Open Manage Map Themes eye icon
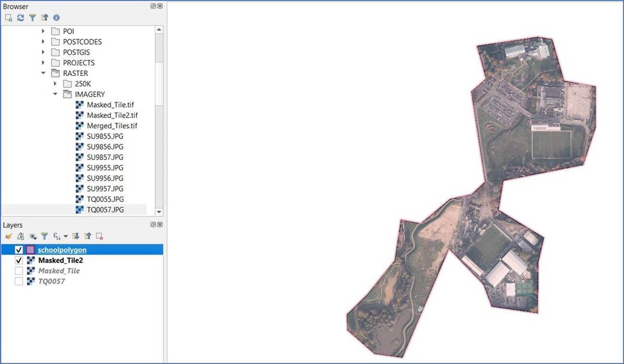The height and width of the screenshot is (364, 624). tap(33, 236)
